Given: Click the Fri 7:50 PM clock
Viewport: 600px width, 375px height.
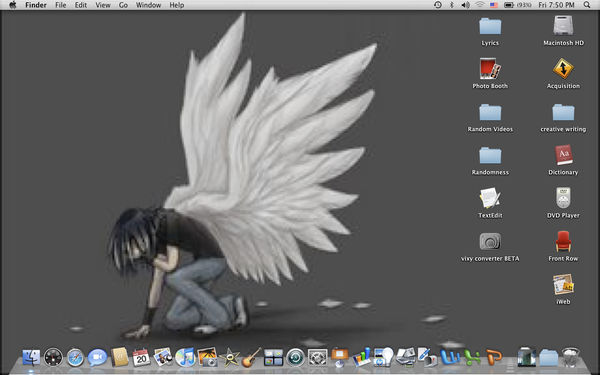Looking at the screenshot, I should tap(556, 5).
